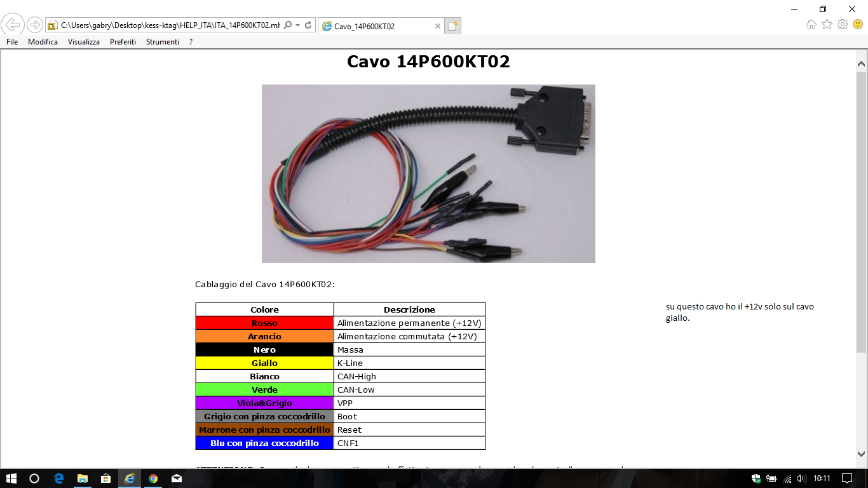Click the scrollbar down arrow
Screen dimensions: 868x488
pyautogui.click(x=862, y=454)
